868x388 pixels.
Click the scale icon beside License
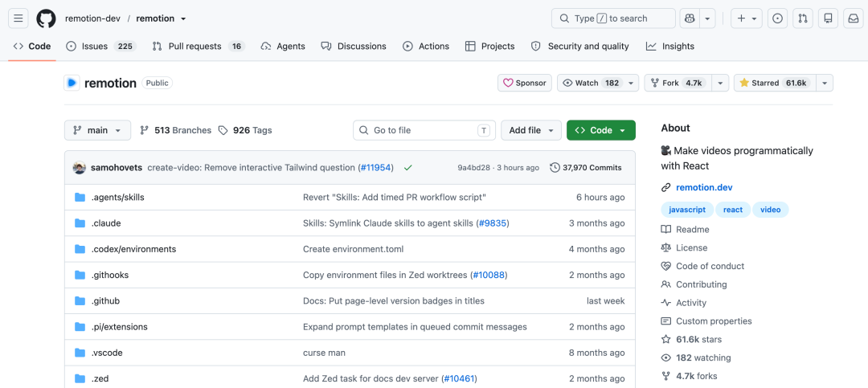pyautogui.click(x=666, y=247)
